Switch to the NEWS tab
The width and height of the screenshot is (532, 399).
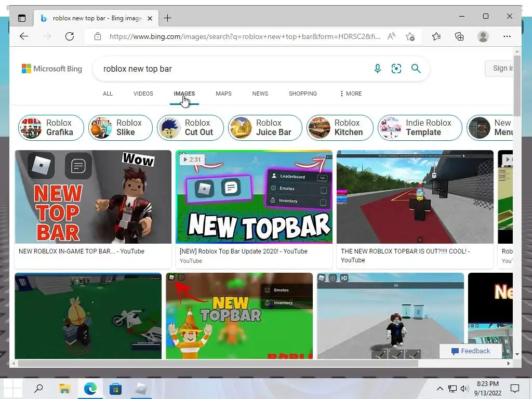(x=260, y=94)
